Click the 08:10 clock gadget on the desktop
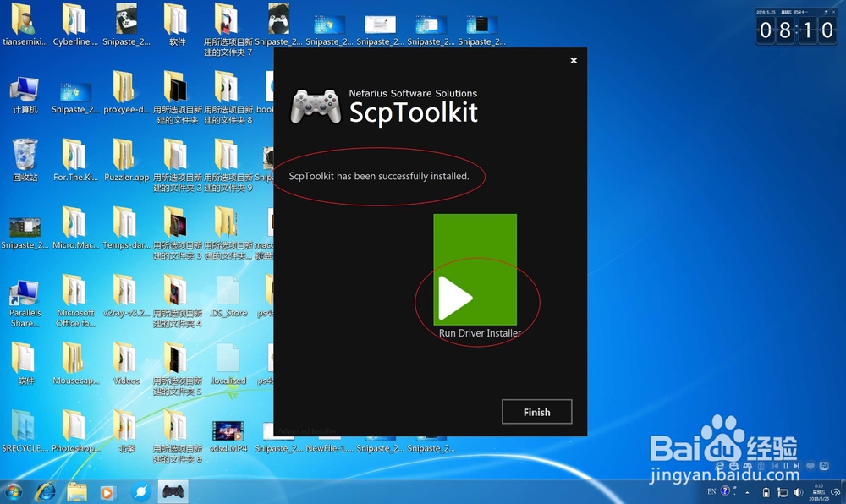This screenshot has width=846, height=504. [x=796, y=26]
